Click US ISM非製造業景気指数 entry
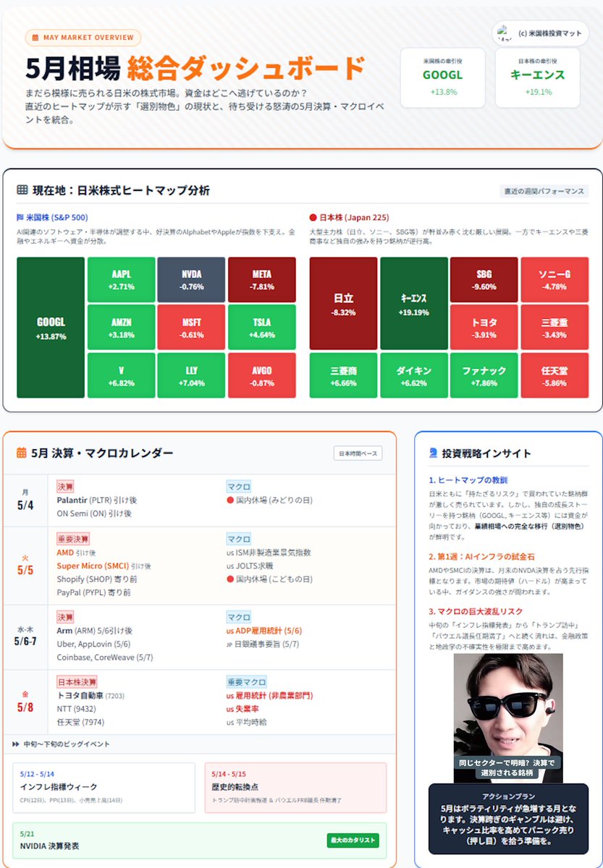 [269, 553]
